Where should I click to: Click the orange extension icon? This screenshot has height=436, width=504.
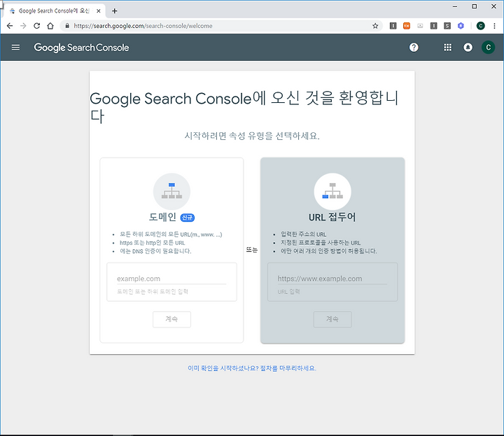[407, 26]
